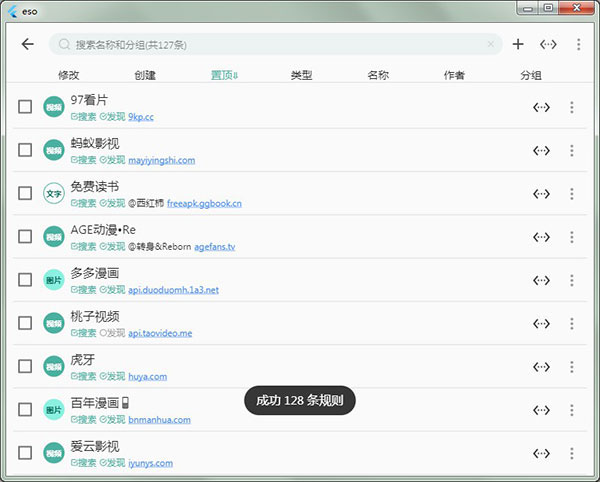Clear the search box with X
600x482 pixels.
click(x=491, y=44)
